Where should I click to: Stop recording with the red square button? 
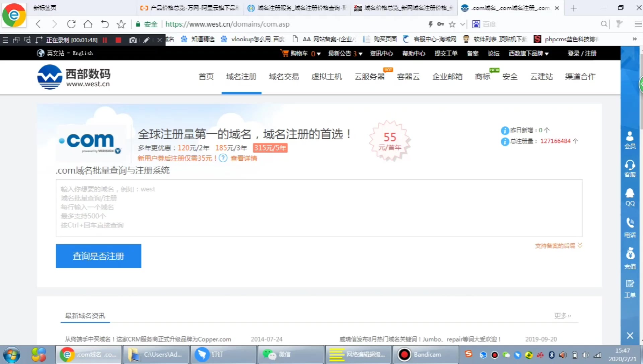tap(118, 40)
